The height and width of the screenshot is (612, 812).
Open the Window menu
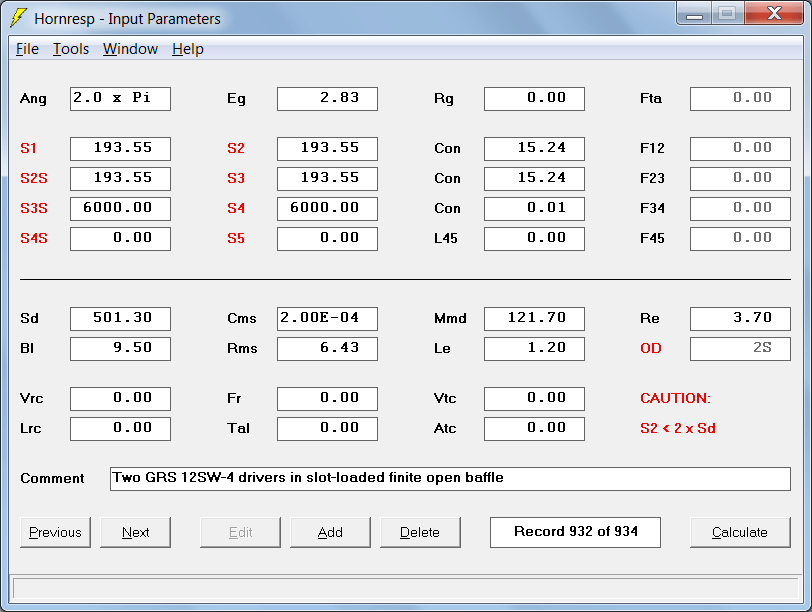130,49
